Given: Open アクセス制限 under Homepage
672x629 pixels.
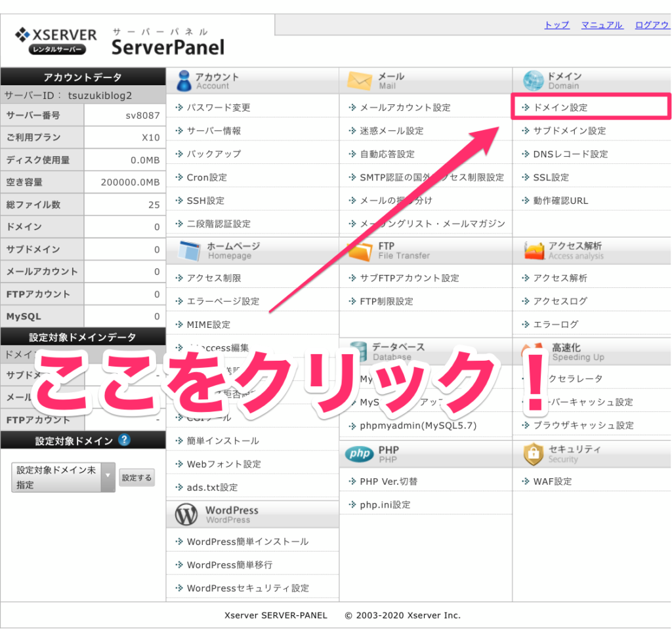Looking at the screenshot, I should 213,278.
